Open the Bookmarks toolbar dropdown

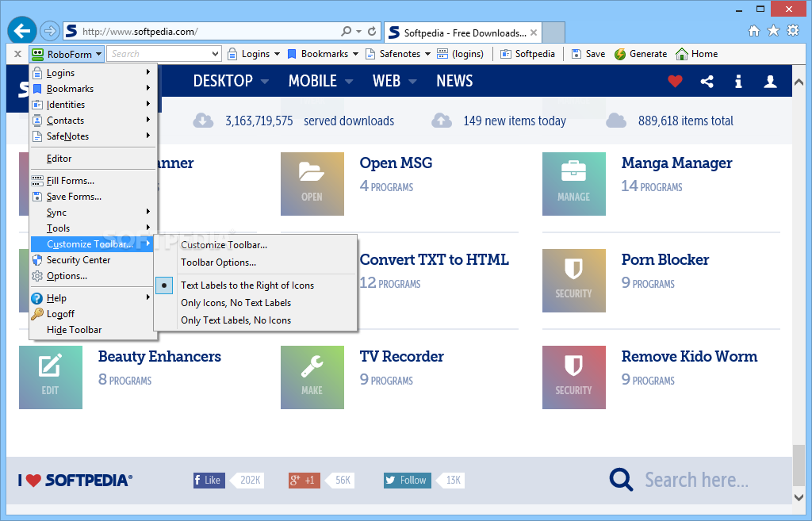356,54
